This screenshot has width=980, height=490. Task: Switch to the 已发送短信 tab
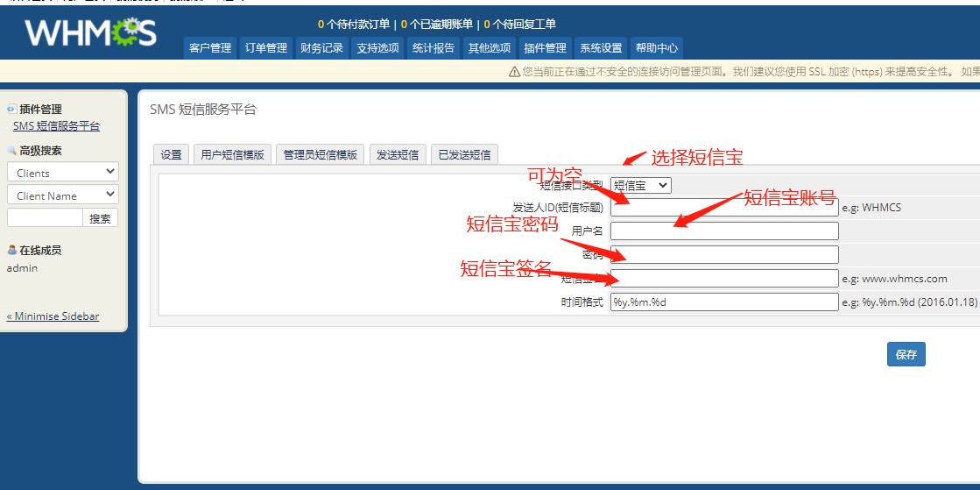(464, 154)
